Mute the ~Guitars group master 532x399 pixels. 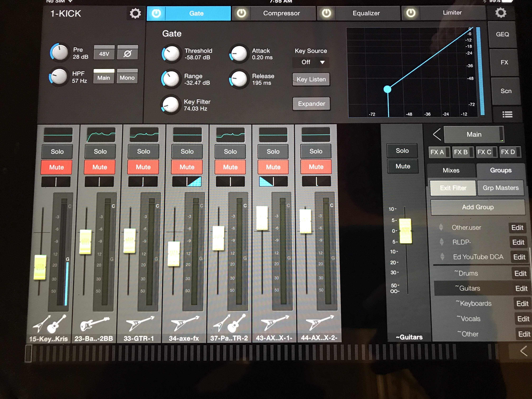[x=403, y=166]
